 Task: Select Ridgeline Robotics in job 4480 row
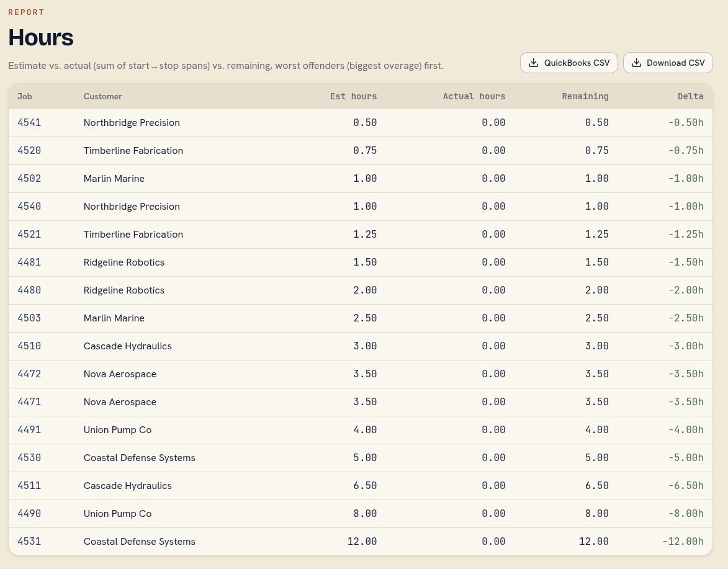tap(124, 290)
